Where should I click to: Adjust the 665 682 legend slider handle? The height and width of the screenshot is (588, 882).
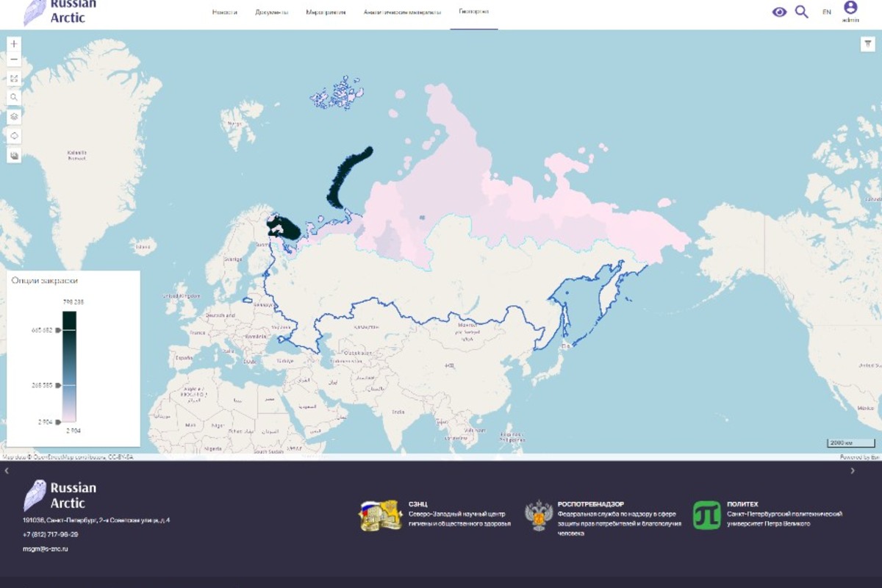tap(58, 331)
